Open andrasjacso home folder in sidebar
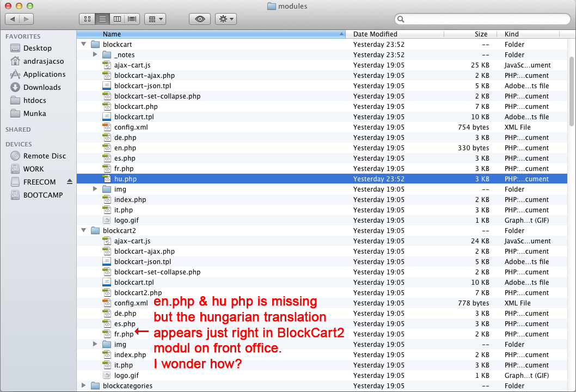 pos(38,62)
